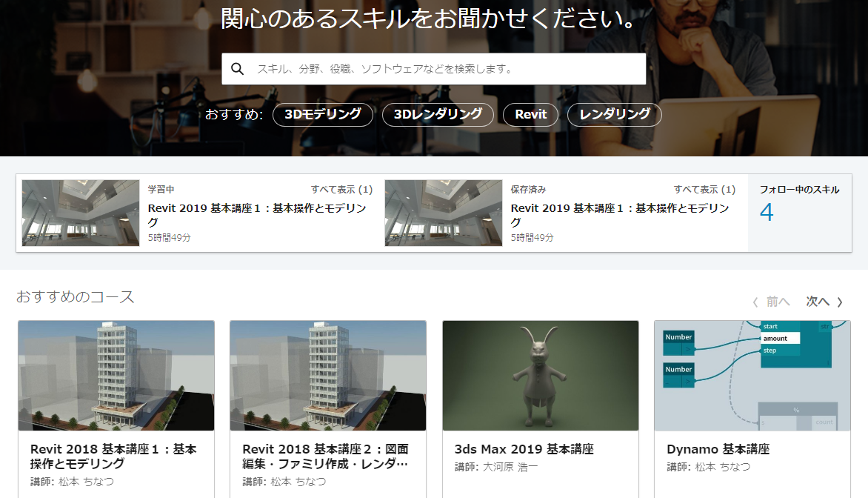Screen dimensions: 868x498
Task: Open the 3ds Max 2019 基本講座 title
Action: [x=524, y=449]
